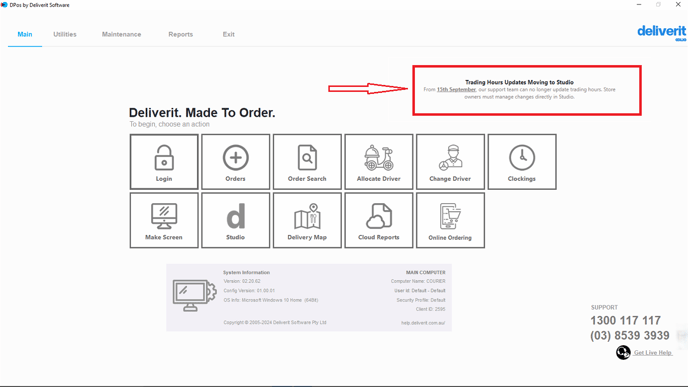This screenshot has width=688, height=387.
Task: Open the Clockings clock tile
Action: (522, 162)
